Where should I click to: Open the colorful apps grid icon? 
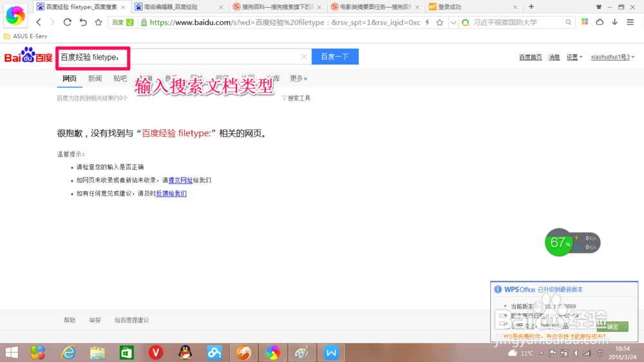(x=585, y=22)
